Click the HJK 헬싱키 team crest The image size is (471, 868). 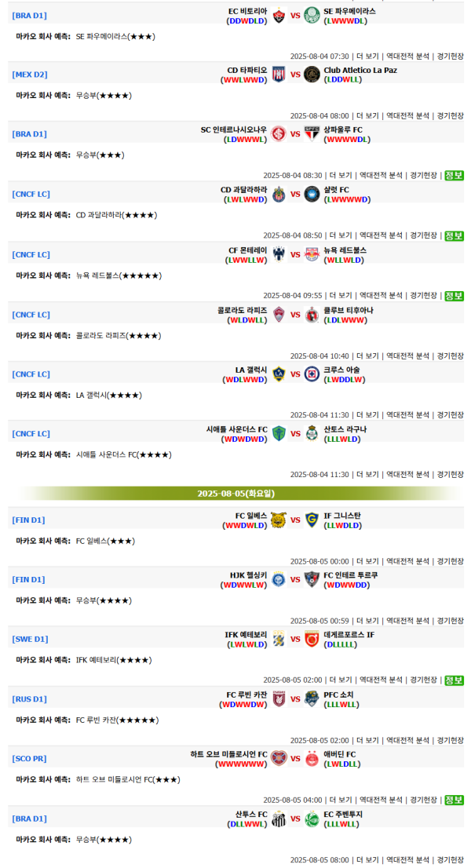tap(279, 579)
